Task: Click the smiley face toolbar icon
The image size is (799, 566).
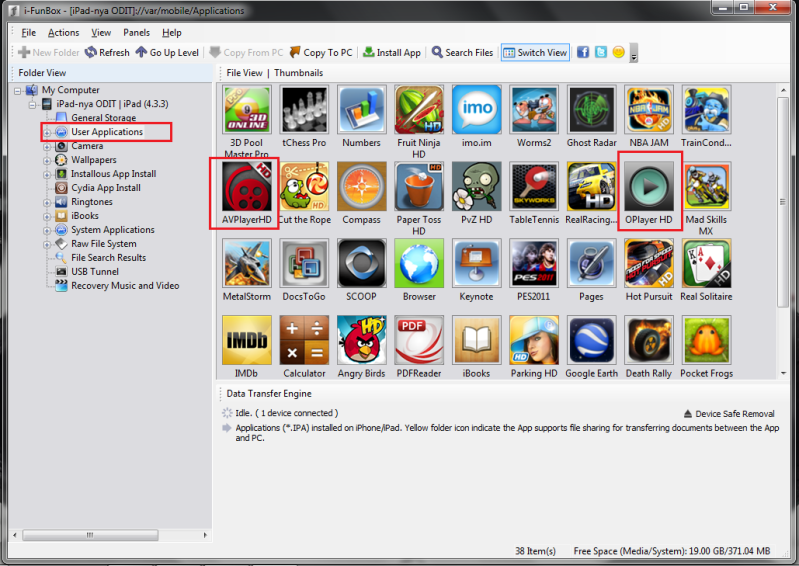Action: pyautogui.click(x=619, y=52)
